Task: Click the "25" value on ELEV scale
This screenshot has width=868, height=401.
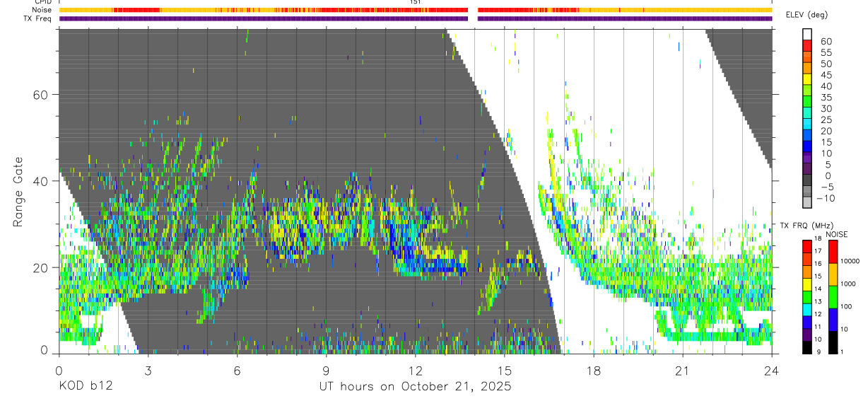Action: (x=826, y=120)
